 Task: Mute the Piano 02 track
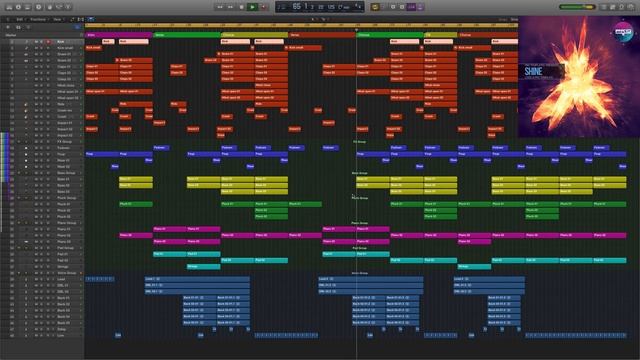(x=36, y=236)
